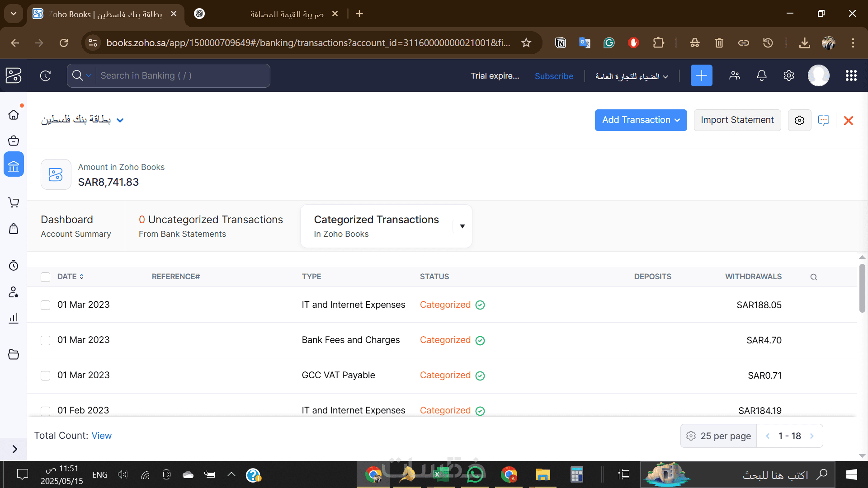The height and width of the screenshot is (488, 868).
Task: Open recent activity history icon
Action: [x=45, y=75]
